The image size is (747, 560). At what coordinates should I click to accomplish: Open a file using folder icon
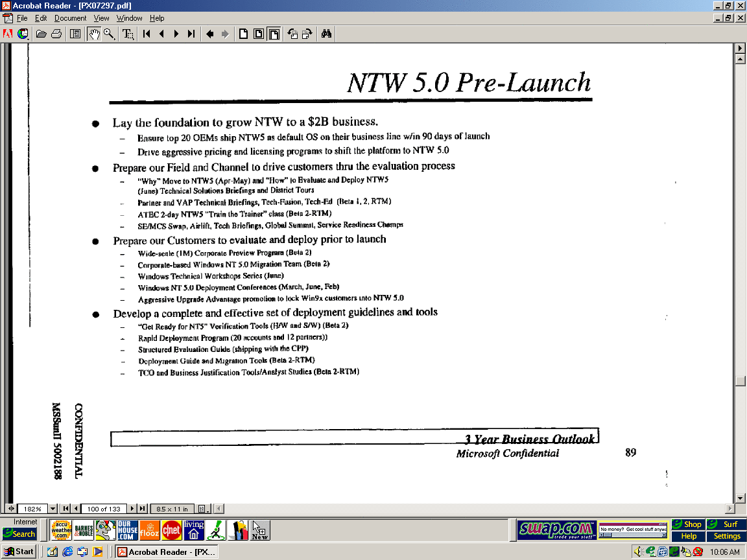coord(41,34)
